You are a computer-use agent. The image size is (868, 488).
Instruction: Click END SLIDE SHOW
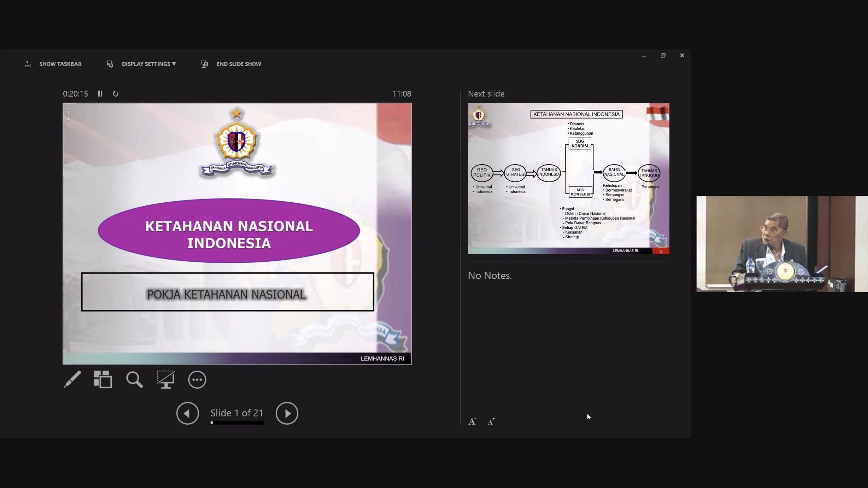click(239, 64)
